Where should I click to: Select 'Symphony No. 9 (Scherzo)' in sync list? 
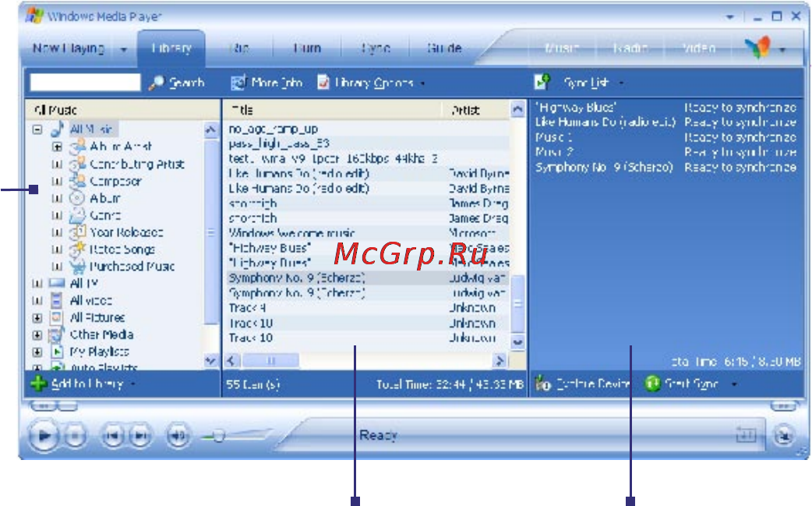tap(604, 168)
